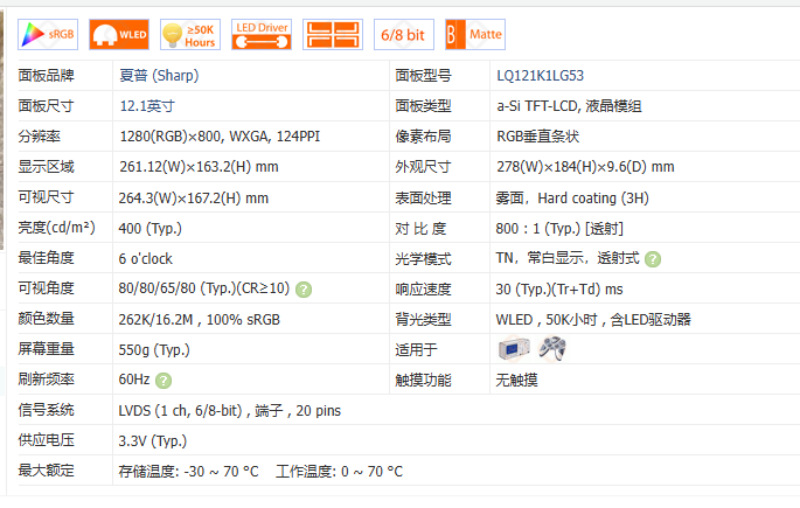This screenshot has width=800, height=508.
Task: Click the game controller icon in 适用于 row
Action: 553,349
